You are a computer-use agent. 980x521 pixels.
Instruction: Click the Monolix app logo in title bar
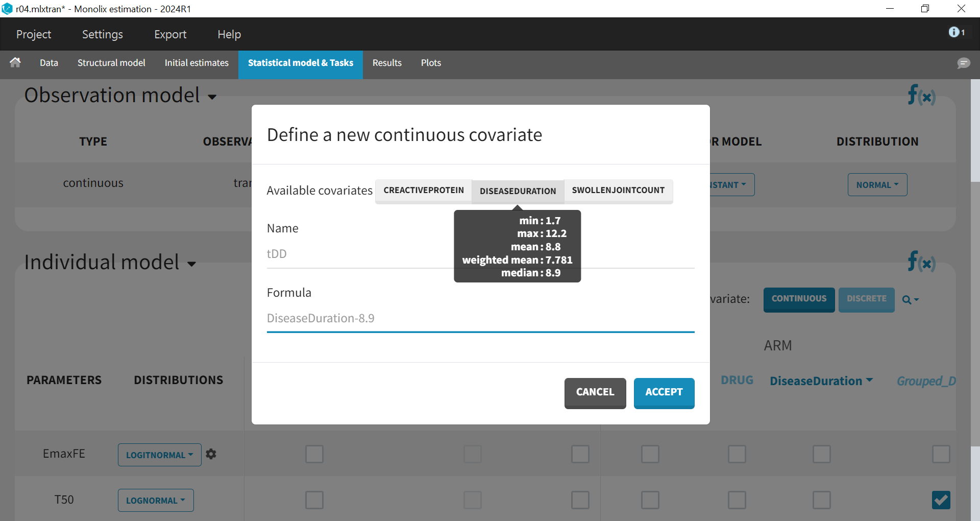pyautogui.click(x=7, y=9)
